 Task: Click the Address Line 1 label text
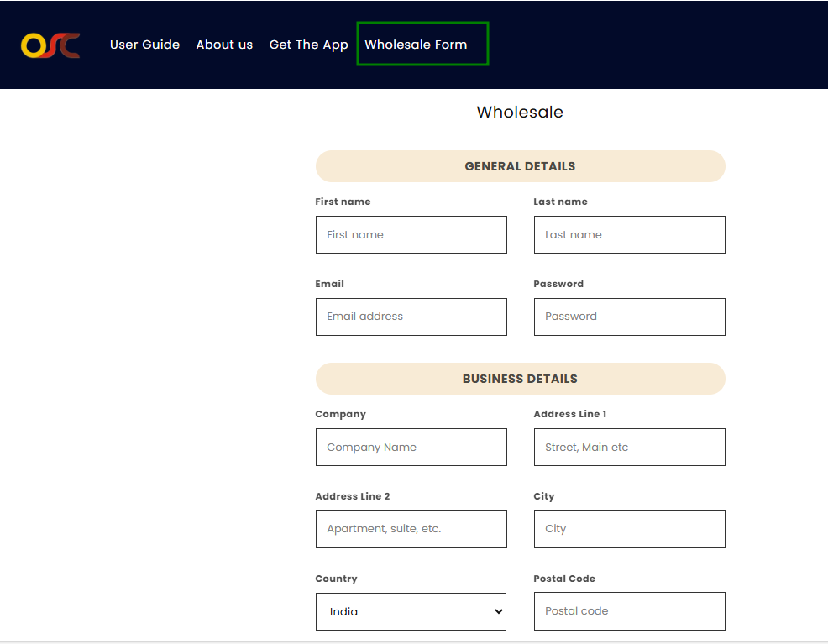click(569, 414)
